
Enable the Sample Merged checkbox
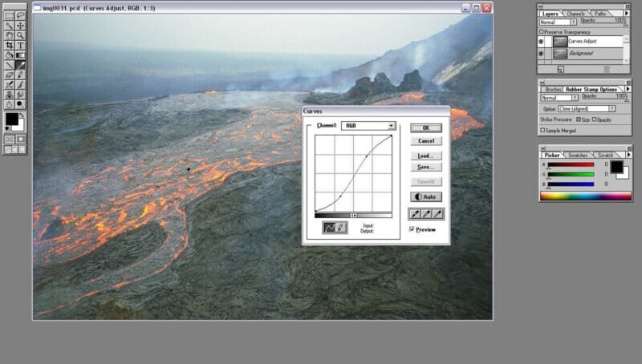point(543,130)
